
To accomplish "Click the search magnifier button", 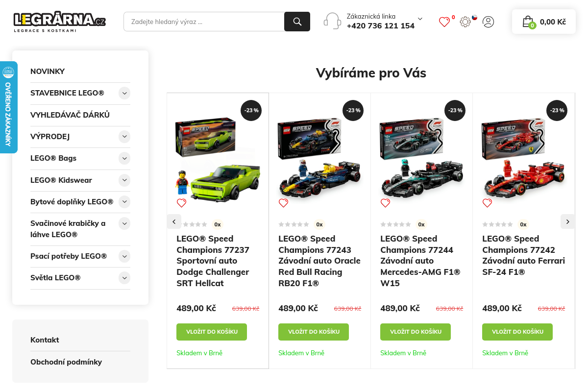I will pos(297,22).
